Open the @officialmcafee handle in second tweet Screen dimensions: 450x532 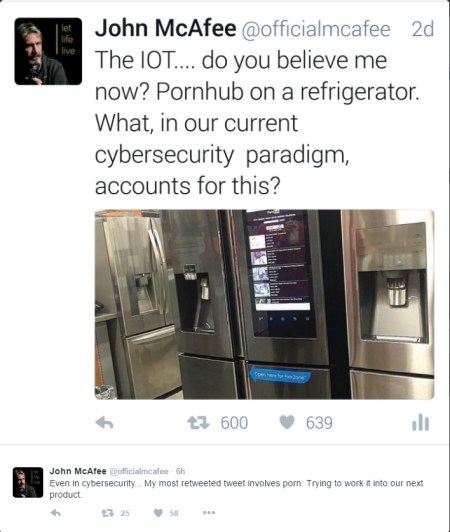pyautogui.click(x=138, y=471)
